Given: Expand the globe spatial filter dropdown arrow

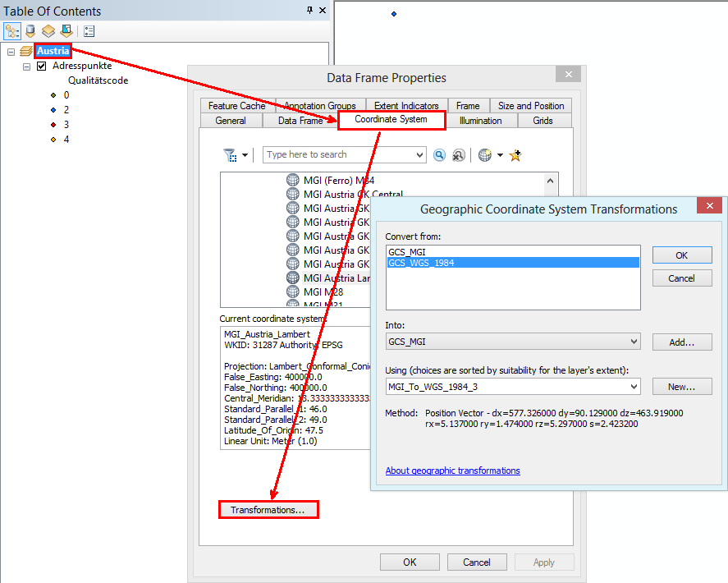Looking at the screenshot, I should click(x=500, y=154).
